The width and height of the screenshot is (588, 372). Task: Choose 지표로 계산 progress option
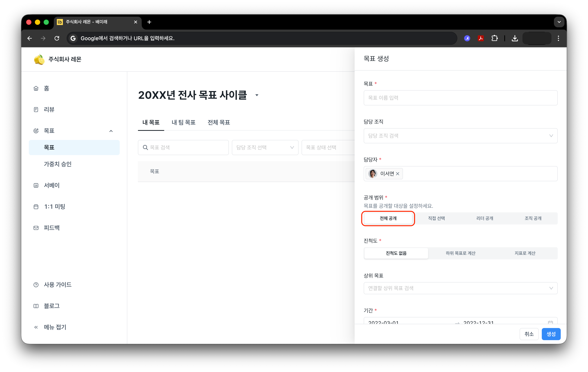tap(525, 253)
